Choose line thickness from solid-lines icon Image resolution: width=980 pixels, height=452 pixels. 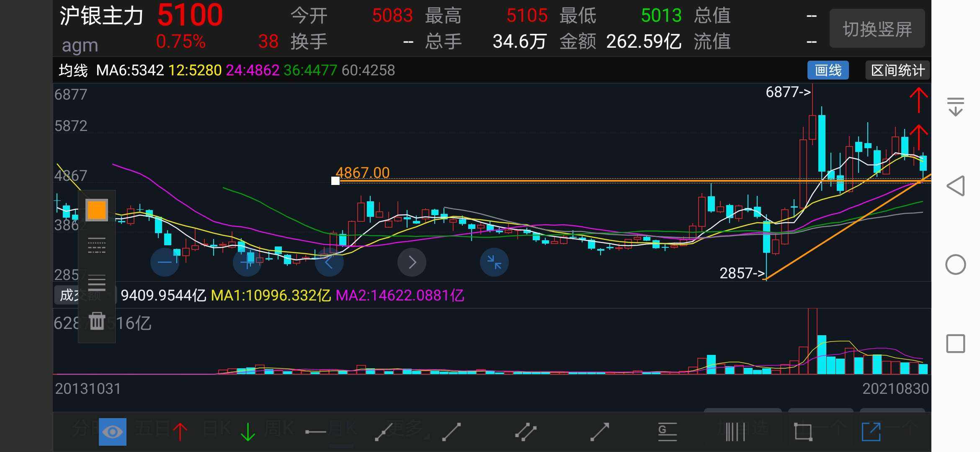pyautogui.click(x=97, y=282)
